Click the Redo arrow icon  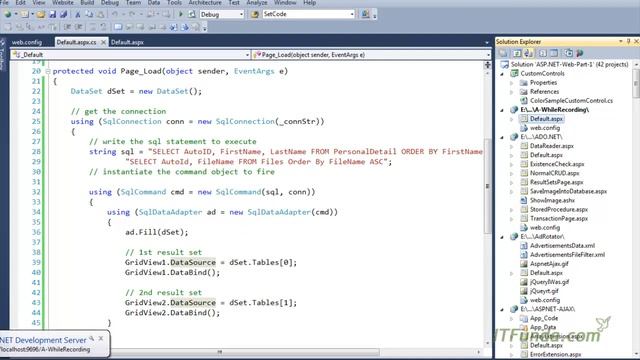(132, 14)
